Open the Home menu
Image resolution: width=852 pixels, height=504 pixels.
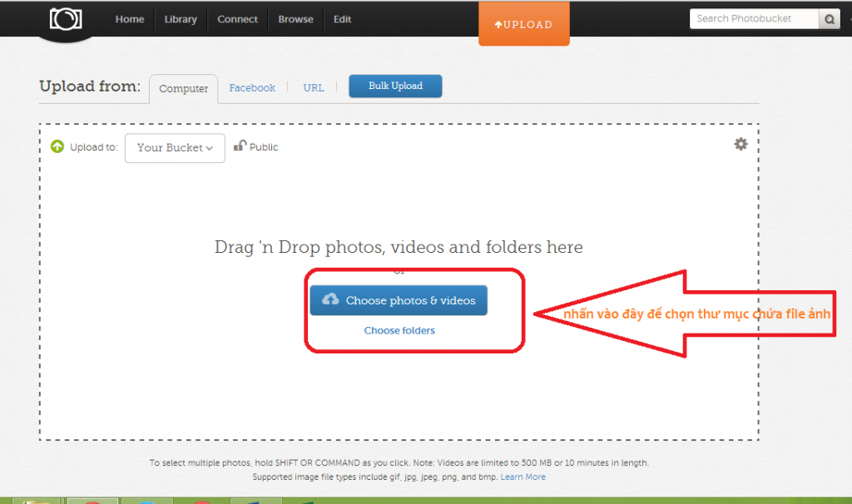click(x=130, y=19)
